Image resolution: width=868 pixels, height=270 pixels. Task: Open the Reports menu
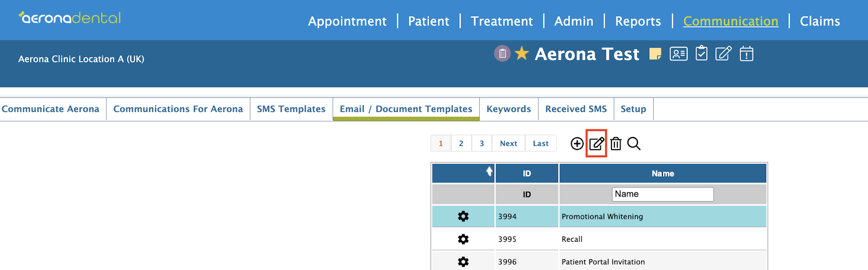click(638, 21)
